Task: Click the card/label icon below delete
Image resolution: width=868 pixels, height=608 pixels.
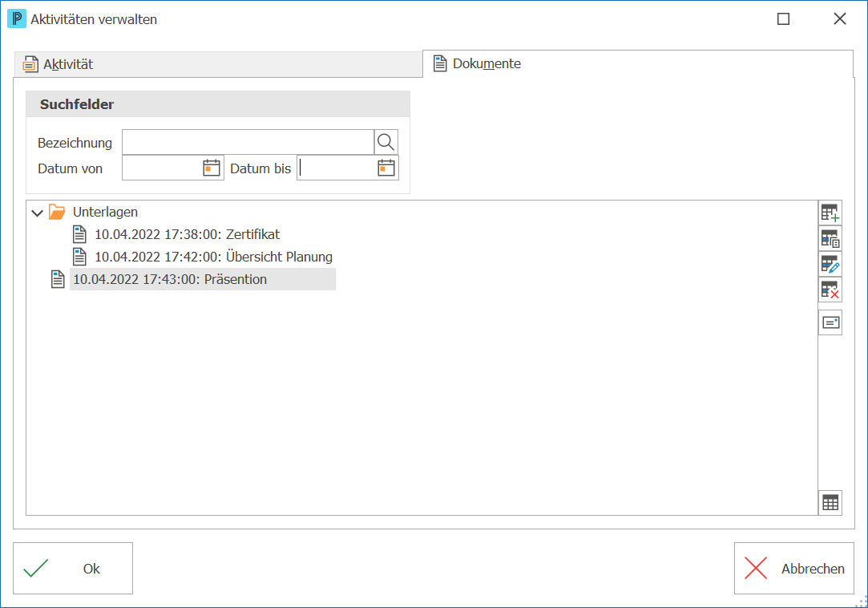Action: 830,322
